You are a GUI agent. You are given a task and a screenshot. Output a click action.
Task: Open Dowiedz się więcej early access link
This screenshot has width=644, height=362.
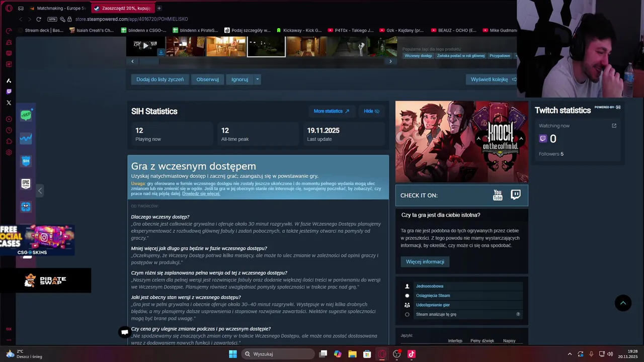tap(201, 194)
